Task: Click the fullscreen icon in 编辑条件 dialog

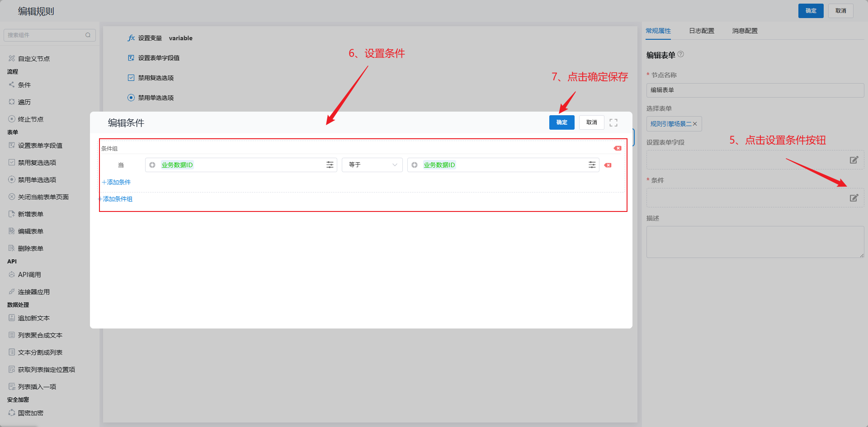Action: (613, 122)
